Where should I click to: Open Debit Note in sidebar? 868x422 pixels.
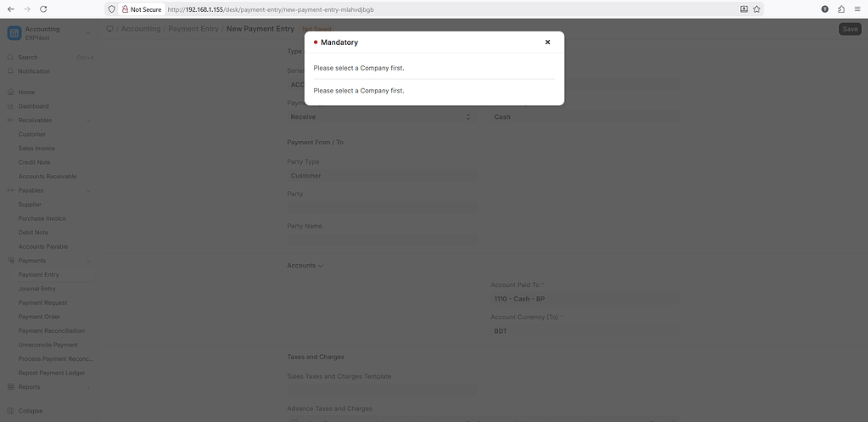(33, 233)
